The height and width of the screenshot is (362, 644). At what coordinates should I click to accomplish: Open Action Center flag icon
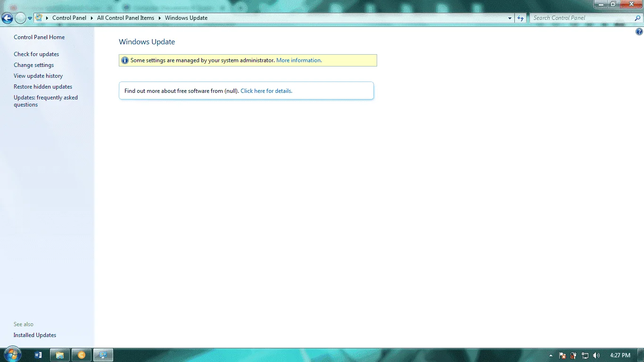pos(562,355)
